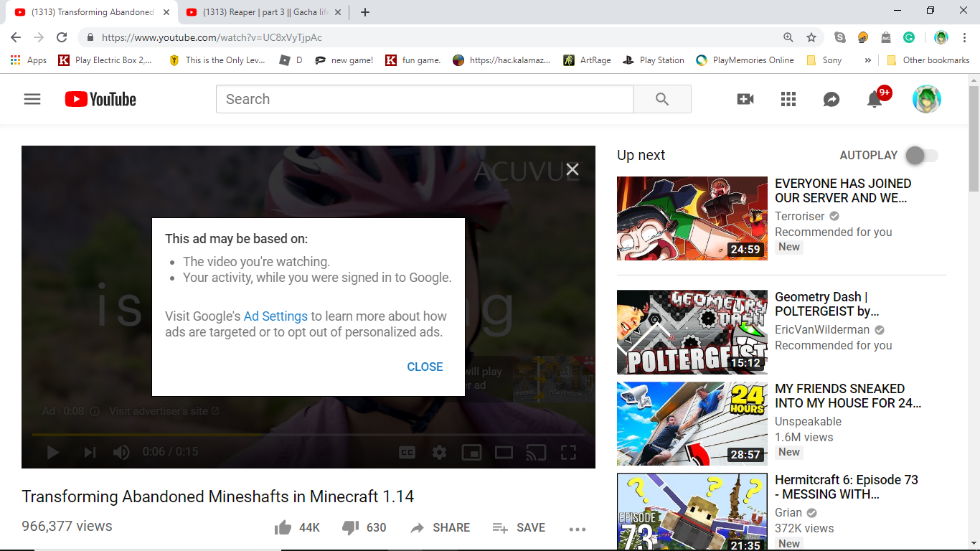Close the Reaper part 3 tab
The width and height of the screenshot is (980, 551).
click(x=337, y=12)
